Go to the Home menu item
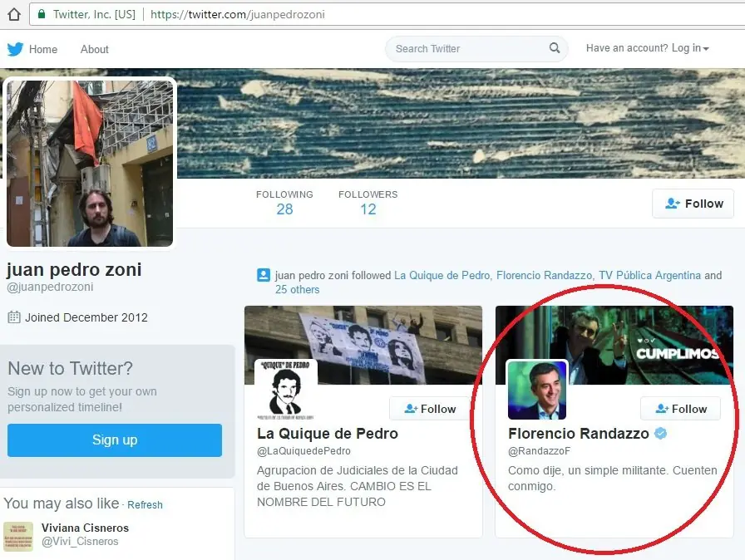The width and height of the screenshot is (745, 560). [42, 49]
